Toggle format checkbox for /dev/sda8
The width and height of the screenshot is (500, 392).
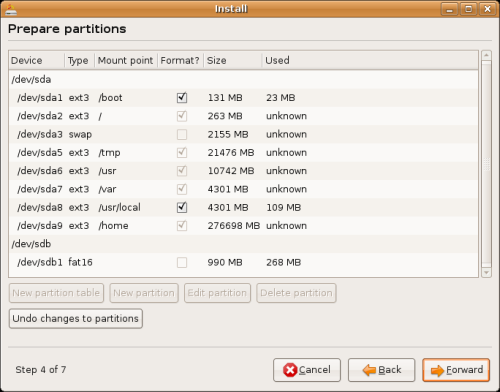point(182,207)
